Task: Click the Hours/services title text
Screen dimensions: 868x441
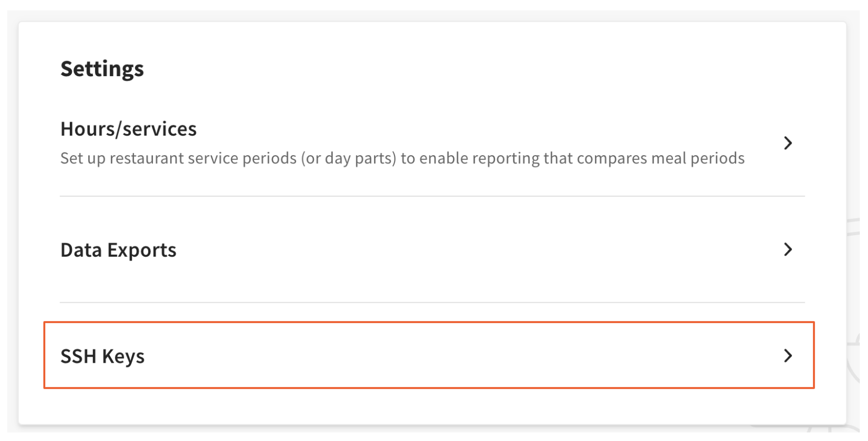Action: (129, 129)
